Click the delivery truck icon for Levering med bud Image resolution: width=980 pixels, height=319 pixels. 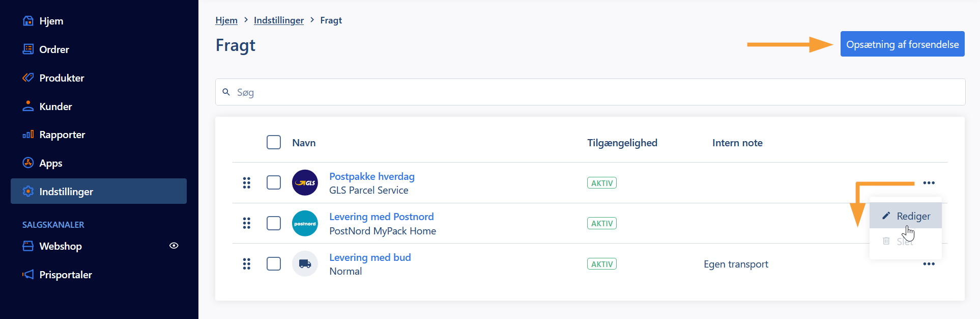(x=305, y=264)
